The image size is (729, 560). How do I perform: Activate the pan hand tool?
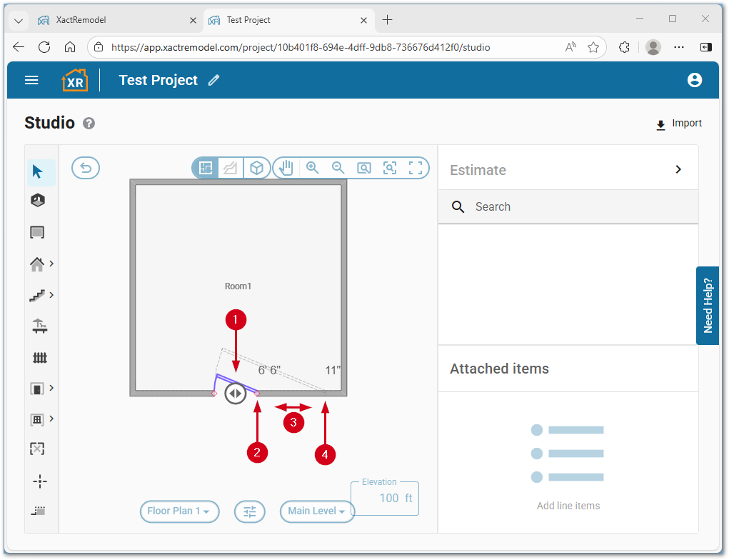pyautogui.click(x=286, y=168)
